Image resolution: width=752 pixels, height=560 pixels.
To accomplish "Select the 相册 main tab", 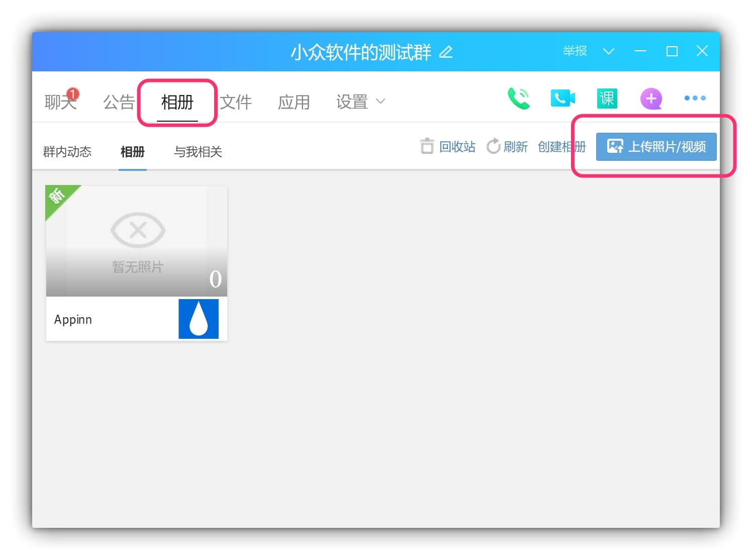I will [x=177, y=102].
